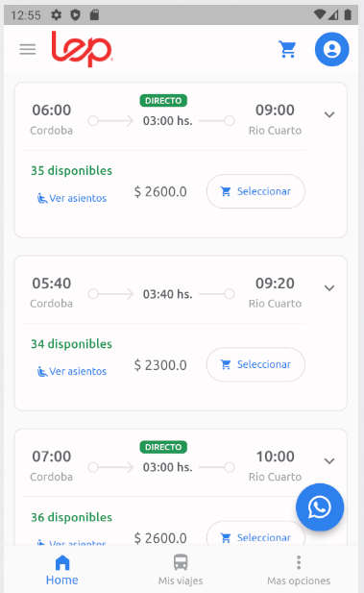Viewport: 364px width, 593px height.
Task: Switch to the Mis viajes tab
Action: pyautogui.click(x=181, y=569)
